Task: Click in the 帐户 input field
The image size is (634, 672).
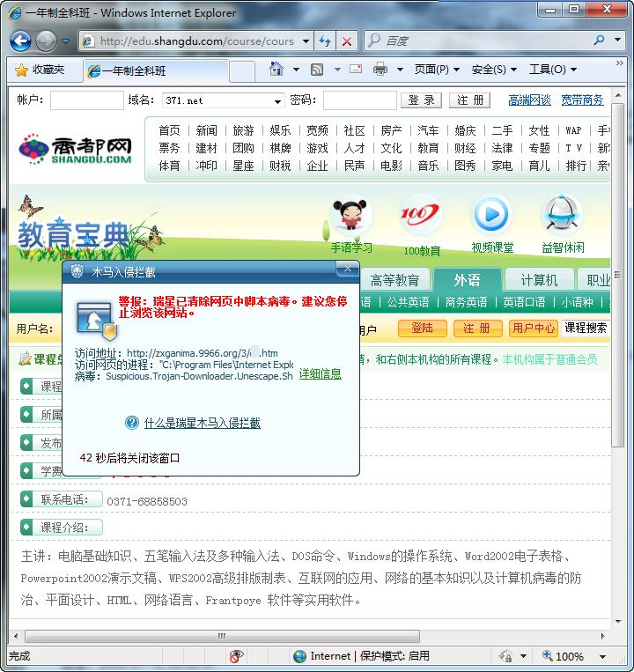Action: 86,100
